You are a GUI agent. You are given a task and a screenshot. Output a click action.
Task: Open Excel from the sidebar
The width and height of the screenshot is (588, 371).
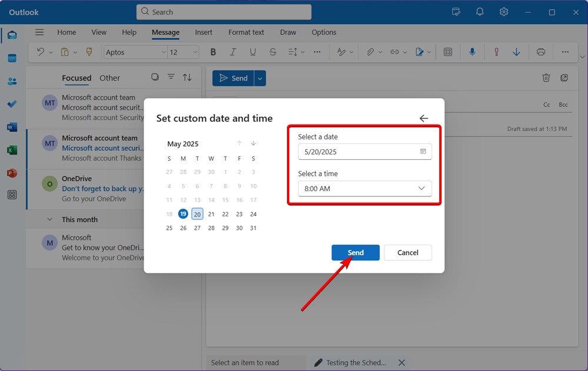12,150
